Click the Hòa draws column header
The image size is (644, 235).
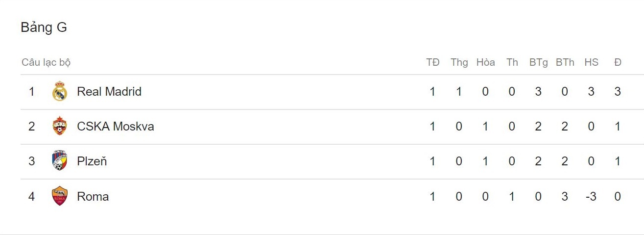coord(485,62)
